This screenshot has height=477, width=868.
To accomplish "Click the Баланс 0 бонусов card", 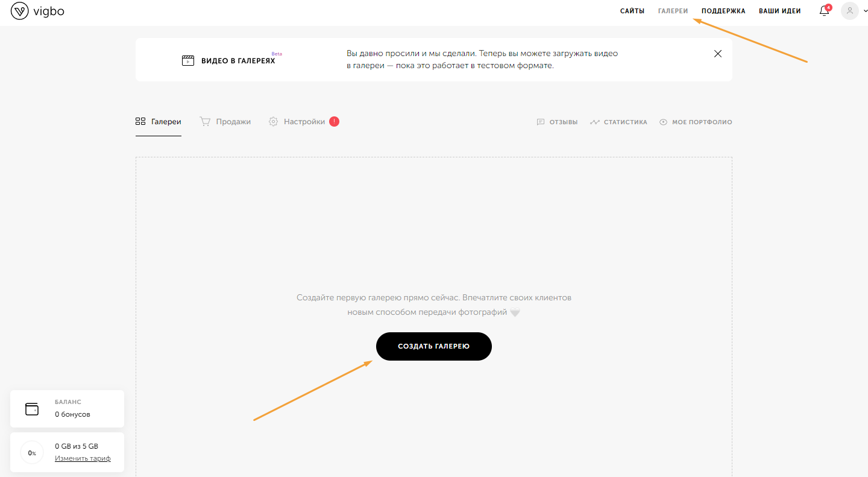I will click(68, 409).
